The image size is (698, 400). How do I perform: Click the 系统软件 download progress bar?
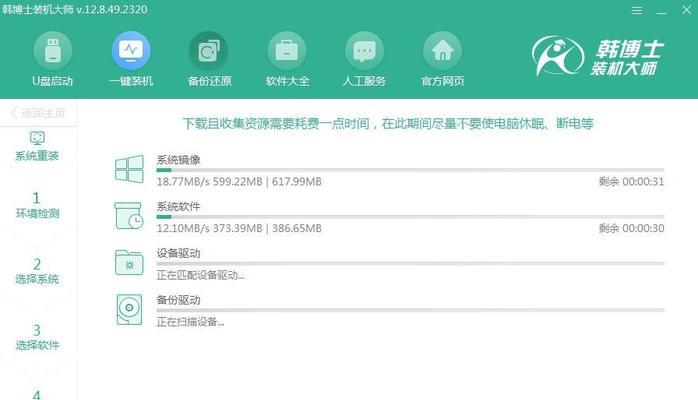[x=410, y=217]
